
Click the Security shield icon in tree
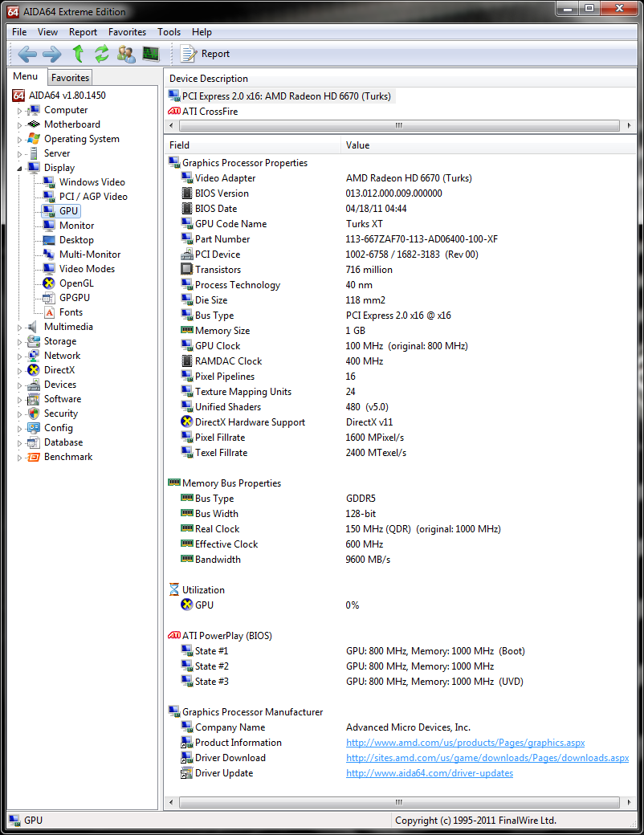(x=34, y=413)
